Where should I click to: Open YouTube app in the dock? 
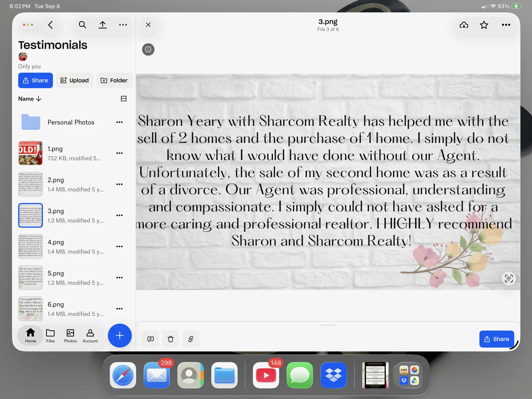[x=266, y=375]
